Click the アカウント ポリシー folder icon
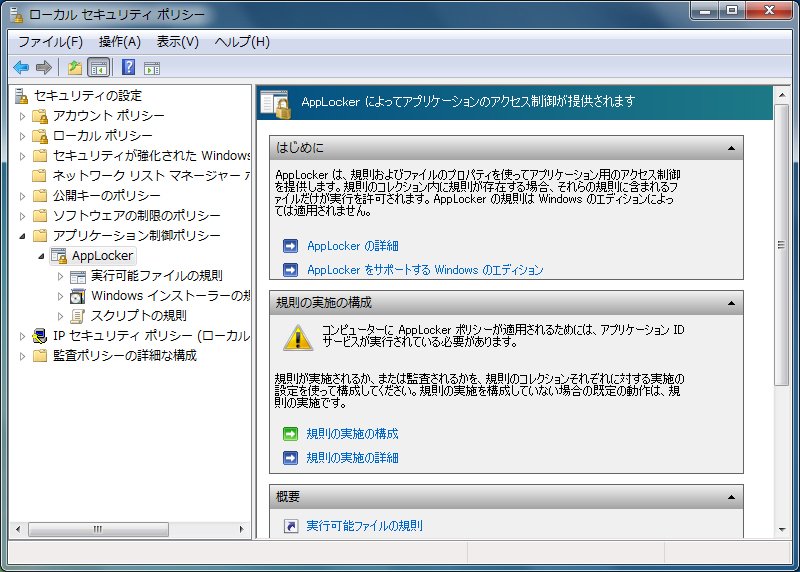The image size is (800, 572). point(40,116)
